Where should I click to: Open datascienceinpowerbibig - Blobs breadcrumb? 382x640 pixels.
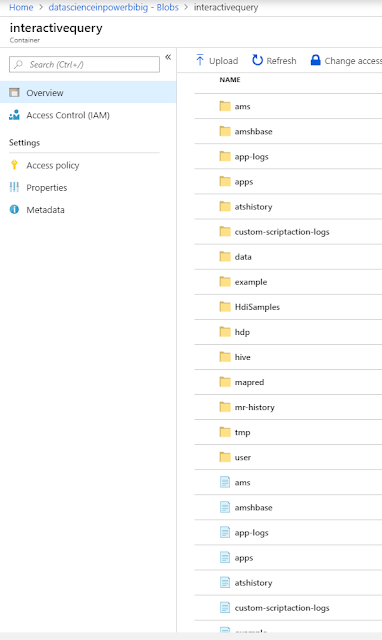(113, 7)
